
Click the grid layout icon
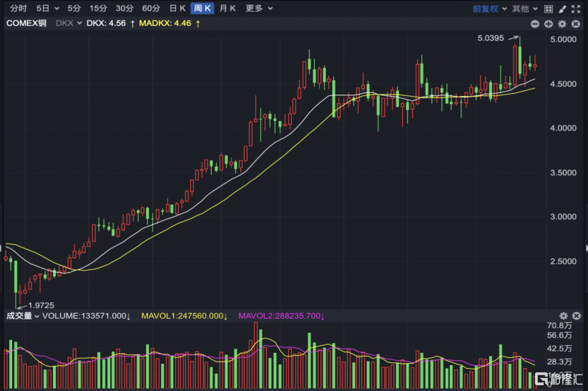coord(549,9)
